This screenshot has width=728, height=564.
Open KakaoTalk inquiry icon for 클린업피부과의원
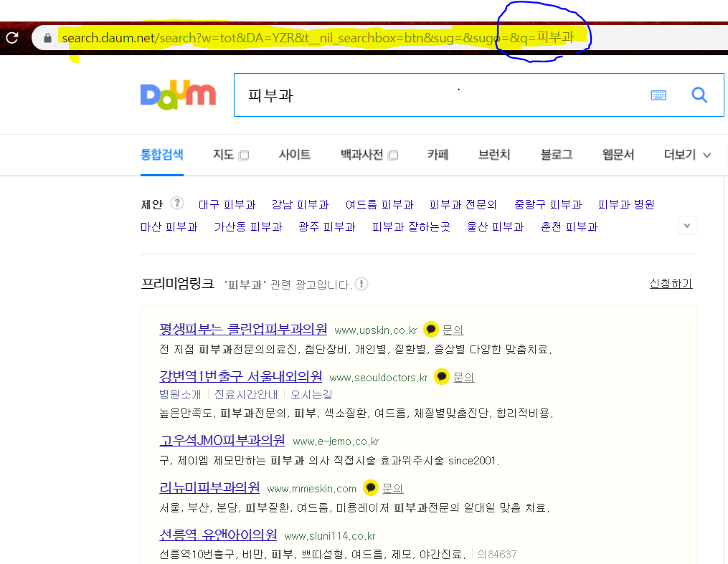pos(431,330)
